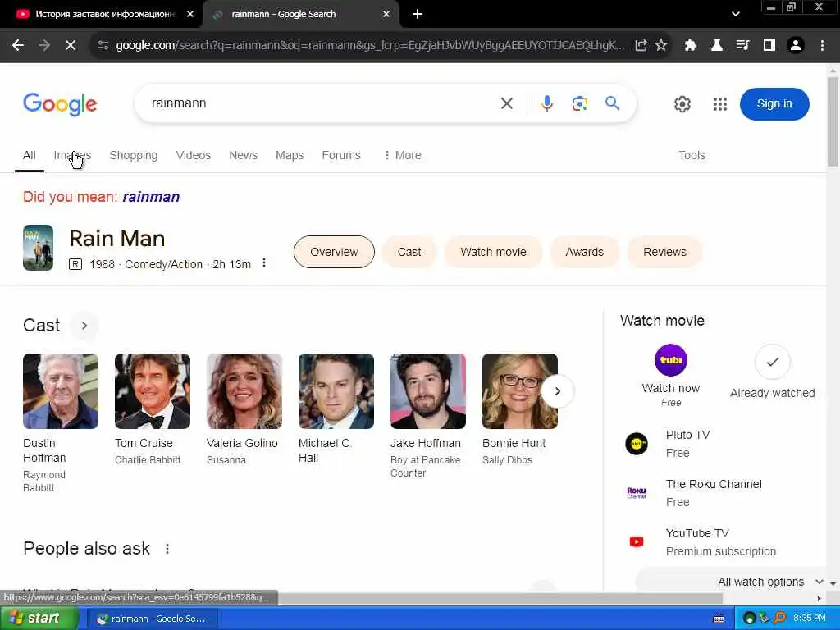Open site information icon in address bar
The height and width of the screenshot is (630, 840).
[103, 46]
